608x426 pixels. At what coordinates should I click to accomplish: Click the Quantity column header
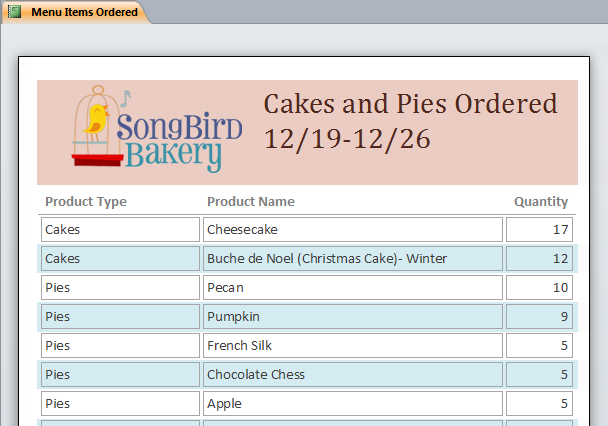pyautogui.click(x=541, y=202)
